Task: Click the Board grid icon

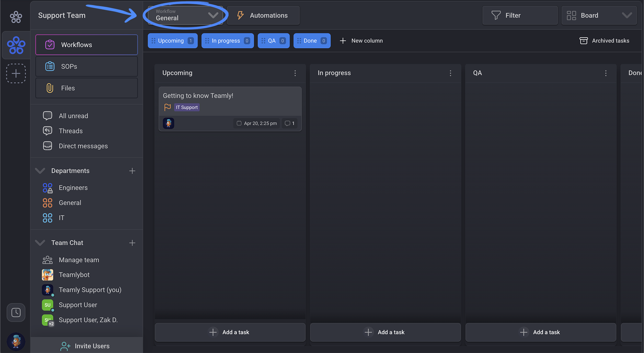Action: click(x=571, y=15)
